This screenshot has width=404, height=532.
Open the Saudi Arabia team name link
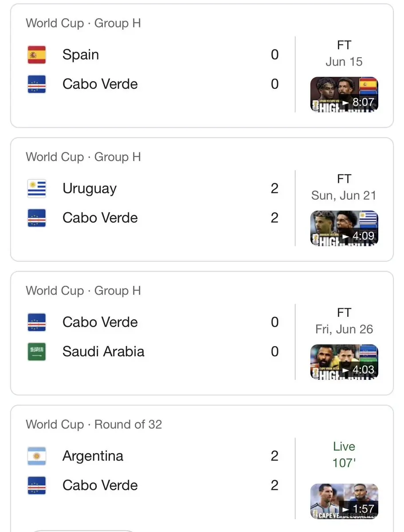tap(103, 351)
